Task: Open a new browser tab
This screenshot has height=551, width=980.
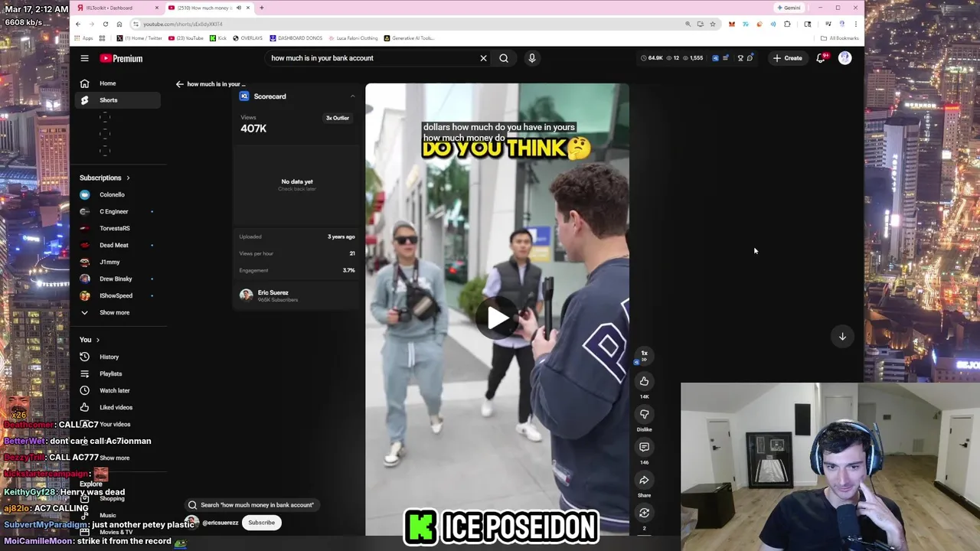Action: (x=262, y=8)
